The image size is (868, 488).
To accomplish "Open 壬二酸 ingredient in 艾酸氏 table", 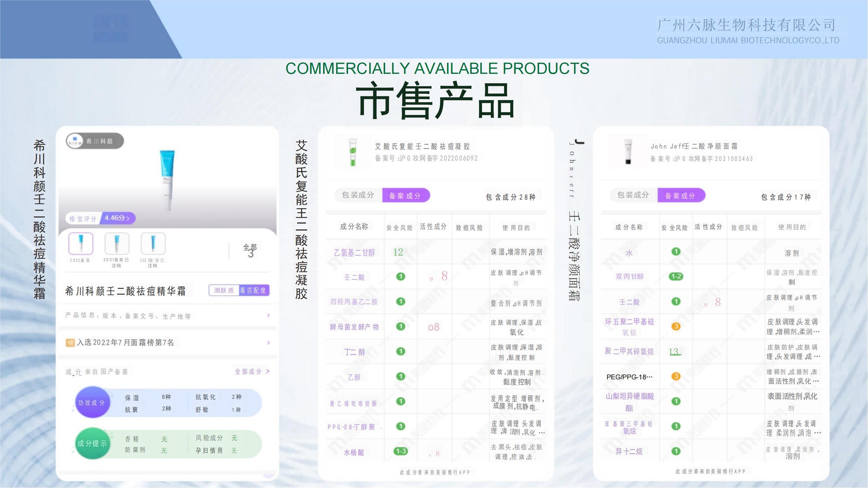I will pos(354,277).
